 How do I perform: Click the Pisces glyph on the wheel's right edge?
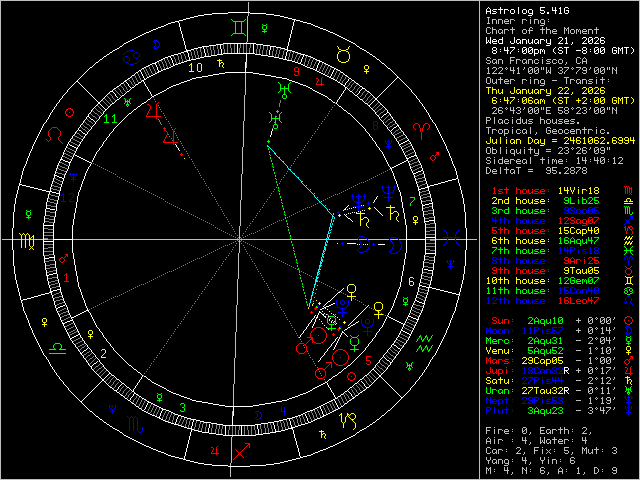pyautogui.click(x=451, y=237)
